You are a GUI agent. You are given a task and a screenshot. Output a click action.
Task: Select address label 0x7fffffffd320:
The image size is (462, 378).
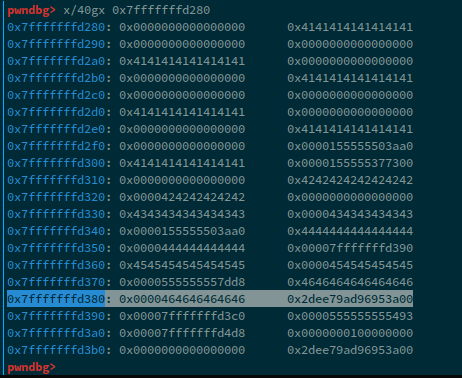click(59, 197)
